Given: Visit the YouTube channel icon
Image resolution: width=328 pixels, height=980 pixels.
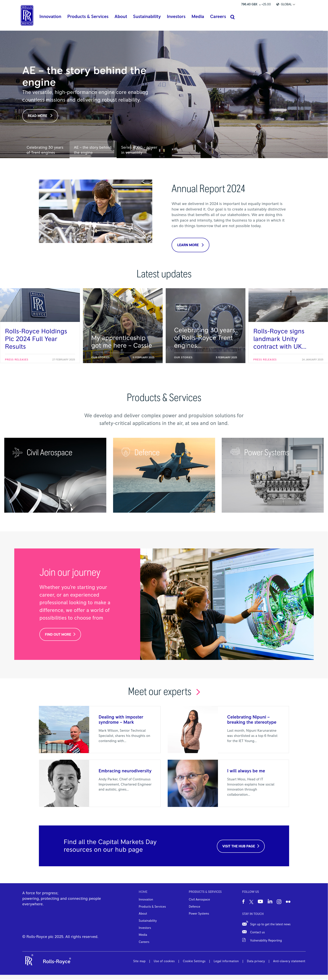Looking at the screenshot, I should coord(260,901).
